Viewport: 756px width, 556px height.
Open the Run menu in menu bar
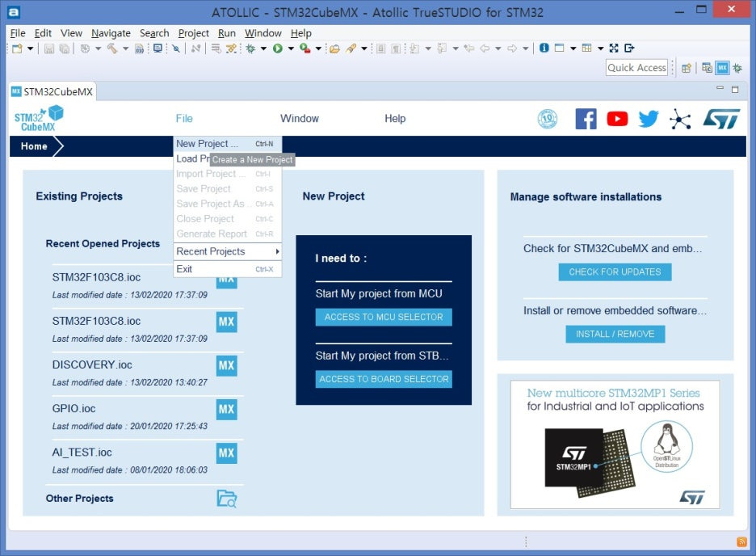[x=227, y=33]
